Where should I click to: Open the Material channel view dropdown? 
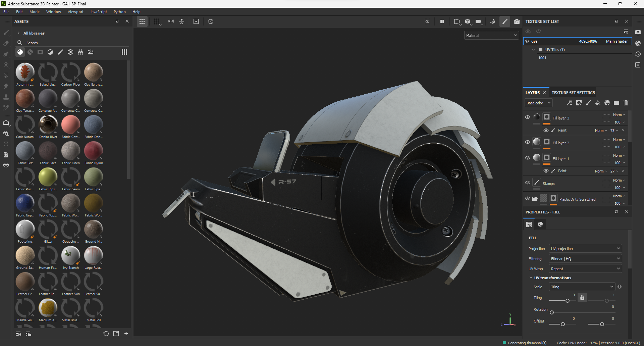(x=492, y=36)
